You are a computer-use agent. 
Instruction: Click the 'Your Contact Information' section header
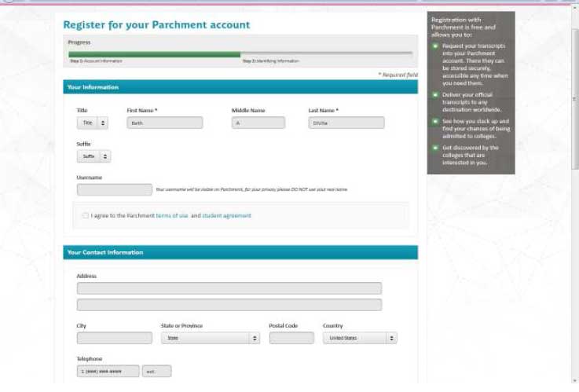[x=240, y=252]
